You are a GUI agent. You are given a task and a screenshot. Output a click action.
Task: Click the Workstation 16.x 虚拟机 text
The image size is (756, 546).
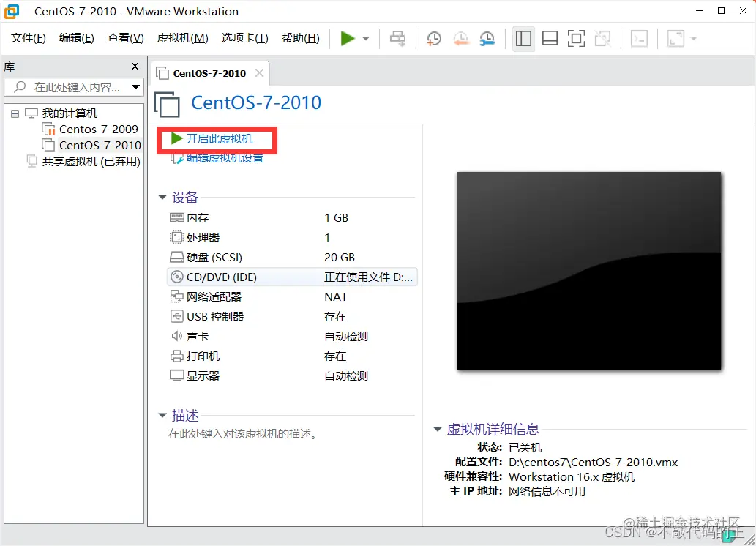pyautogui.click(x=572, y=477)
